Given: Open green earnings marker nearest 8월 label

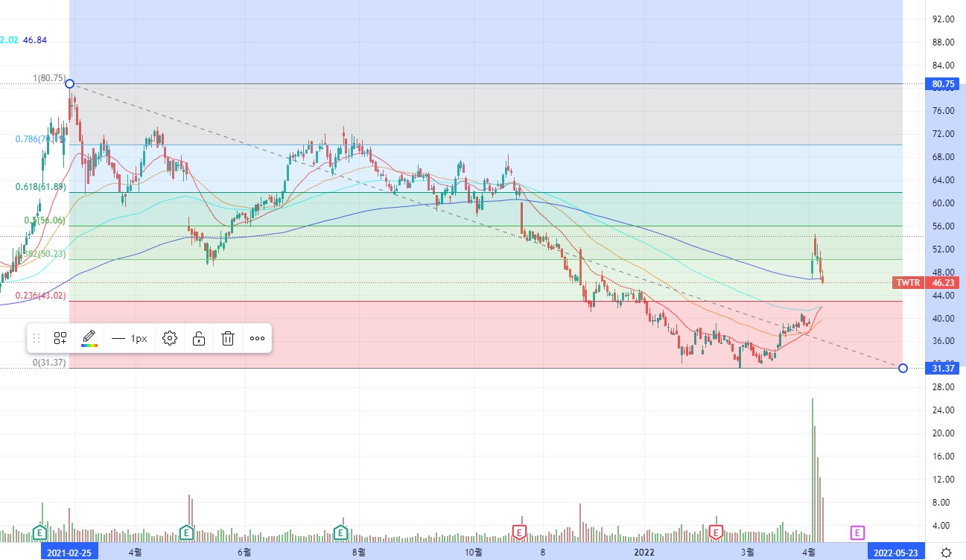Looking at the screenshot, I should click(x=341, y=532).
